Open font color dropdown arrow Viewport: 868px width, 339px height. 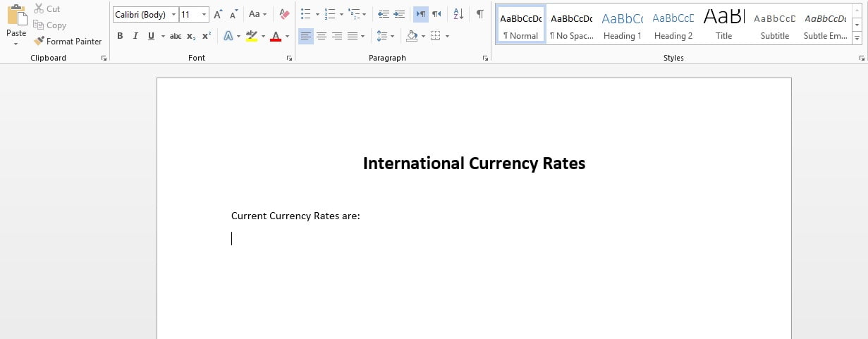tap(288, 36)
